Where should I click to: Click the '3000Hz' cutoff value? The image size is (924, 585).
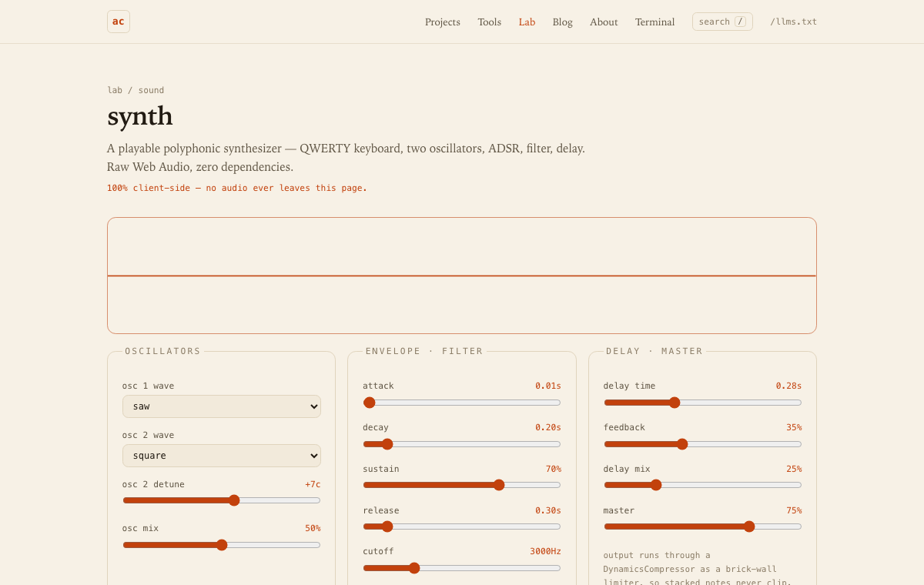coord(545,551)
